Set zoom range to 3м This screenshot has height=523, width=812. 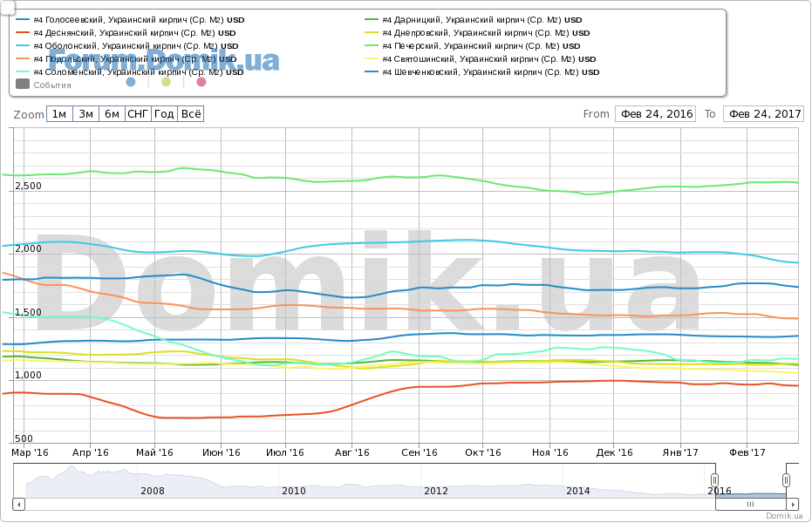(86, 114)
